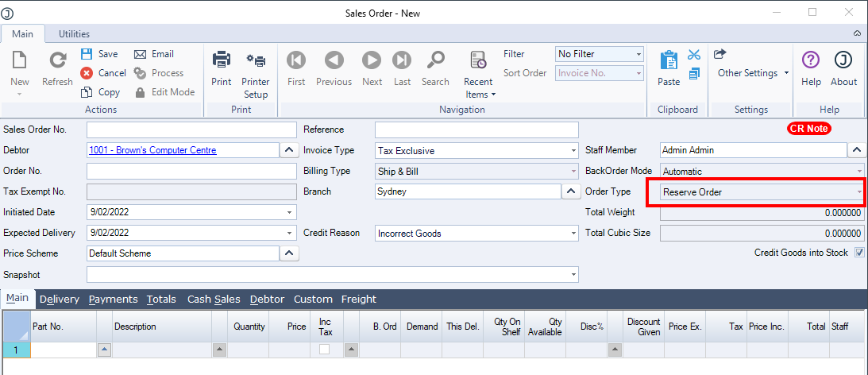Navigate to the Next record

372,60
